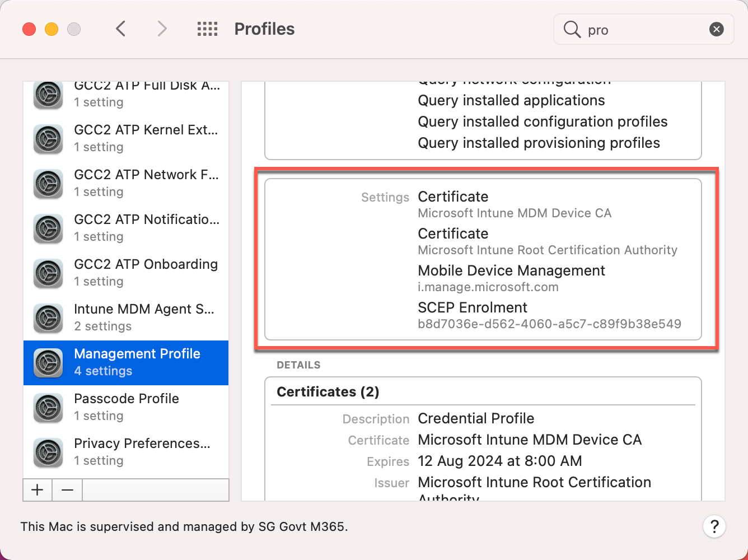The image size is (748, 560).
Task: Click the remove profile minus button
Action: [67, 489]
